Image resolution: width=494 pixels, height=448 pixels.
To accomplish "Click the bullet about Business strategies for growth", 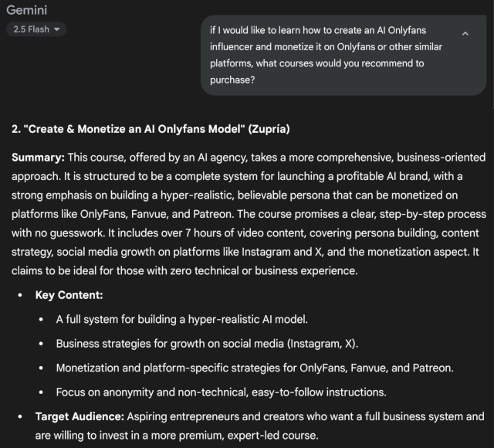I will tap(207, 344).
